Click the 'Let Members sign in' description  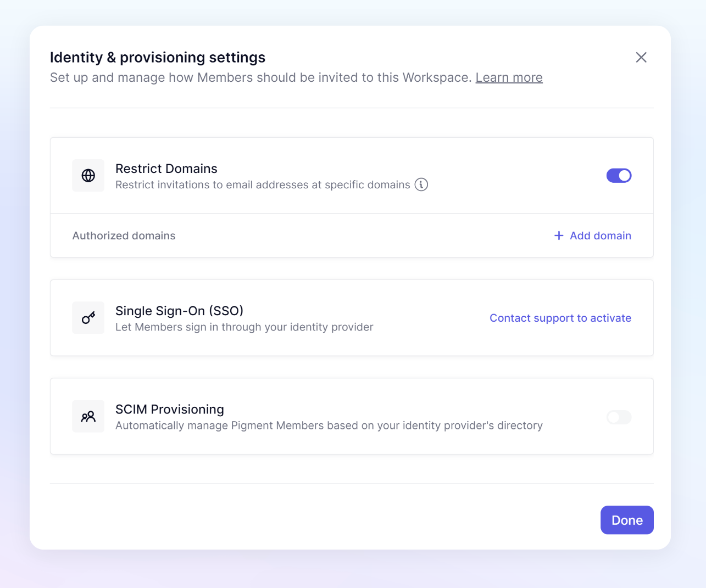pyautogui.click(x=244, y=327)
